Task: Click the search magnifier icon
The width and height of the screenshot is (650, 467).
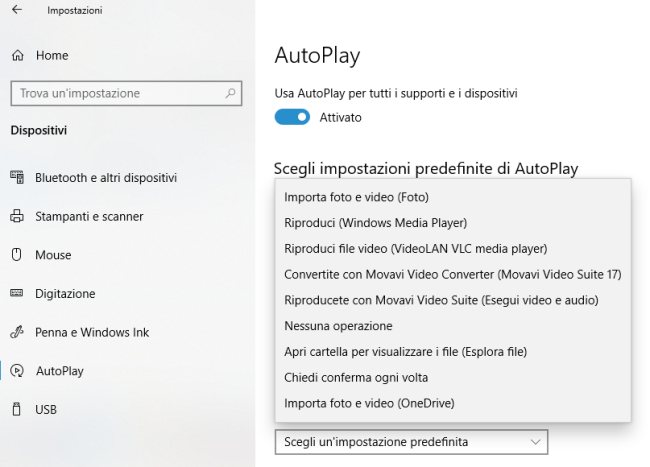Action: [230, 93]
